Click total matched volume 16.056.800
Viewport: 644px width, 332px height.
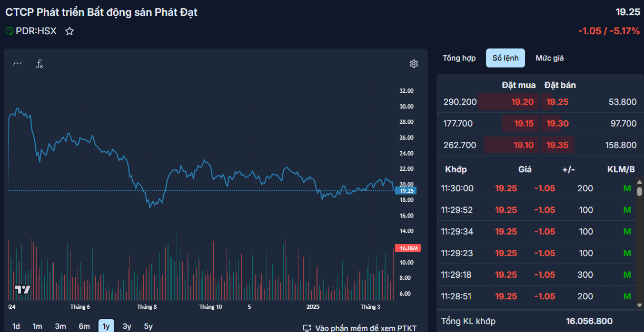[x=589, y=321]
